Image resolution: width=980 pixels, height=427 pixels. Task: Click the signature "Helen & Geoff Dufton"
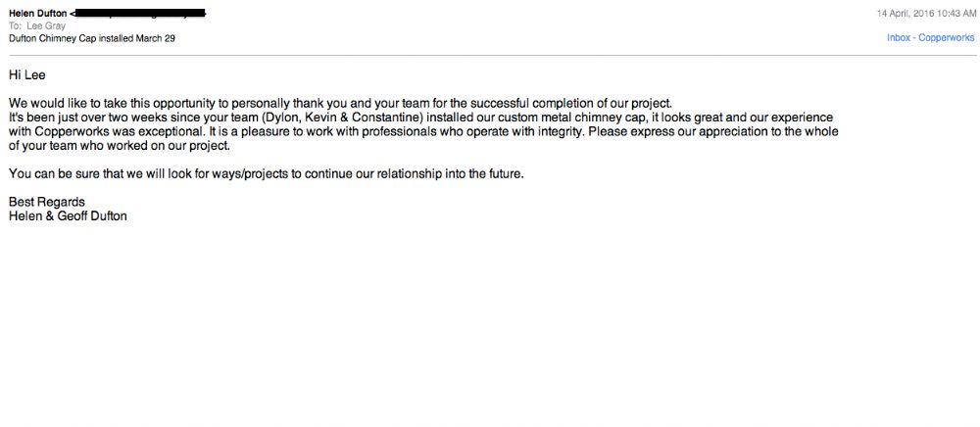click(68, 216)
